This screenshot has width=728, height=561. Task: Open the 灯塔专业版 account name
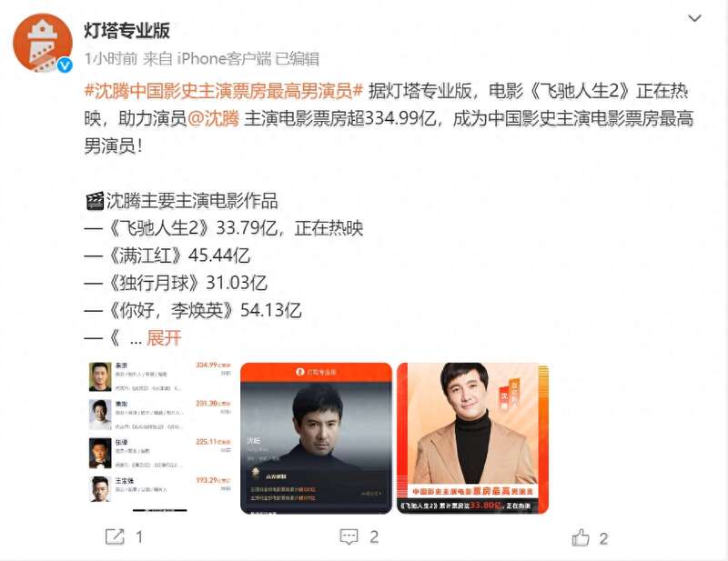click(127, 31)
